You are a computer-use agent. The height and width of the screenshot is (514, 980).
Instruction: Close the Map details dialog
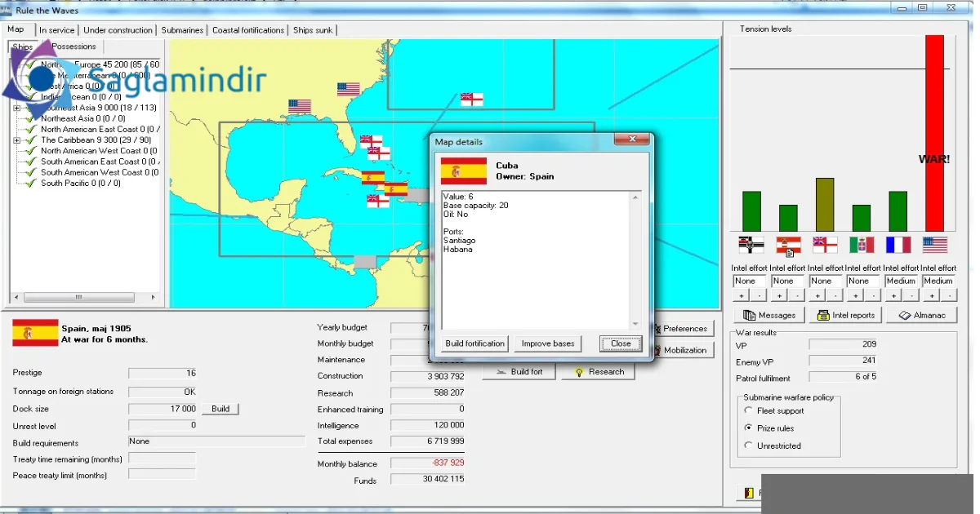(621, 343)
